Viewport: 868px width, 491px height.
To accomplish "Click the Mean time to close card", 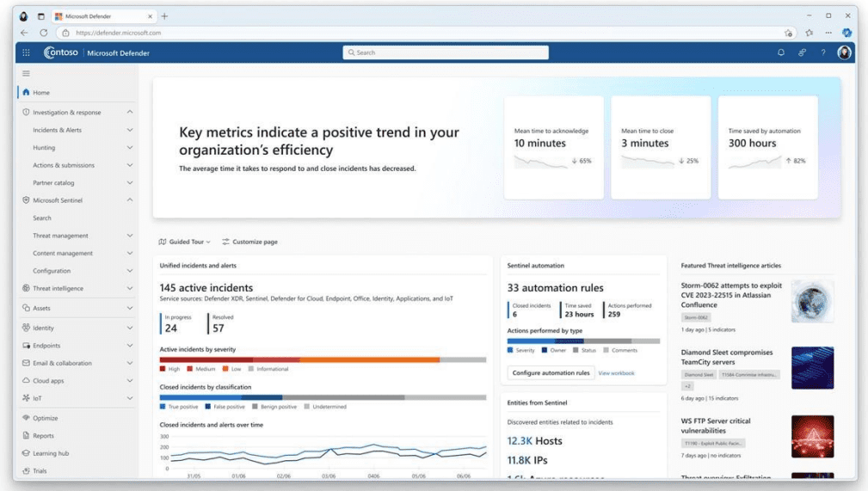I will 661,148.
